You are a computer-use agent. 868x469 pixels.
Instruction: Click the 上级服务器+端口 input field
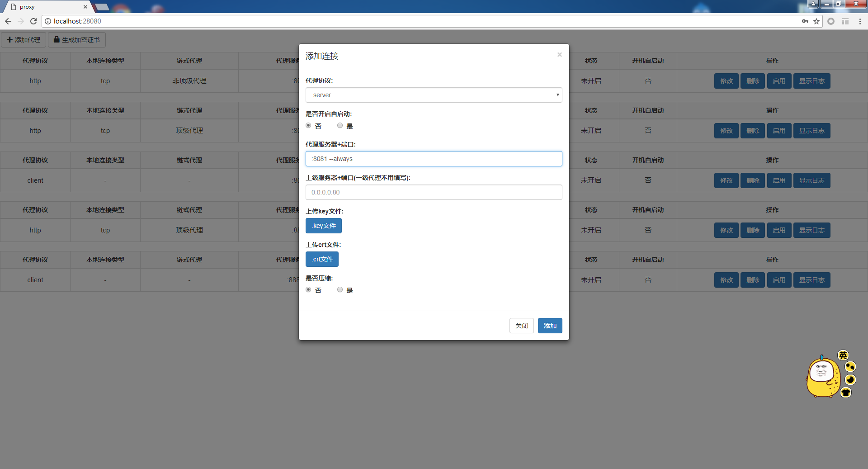click(434, 192)
